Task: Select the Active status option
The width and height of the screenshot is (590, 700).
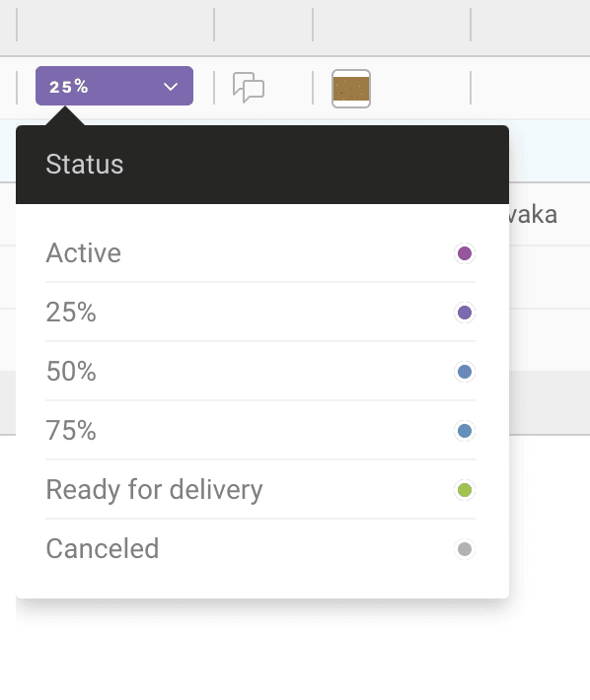Action: 260,253
